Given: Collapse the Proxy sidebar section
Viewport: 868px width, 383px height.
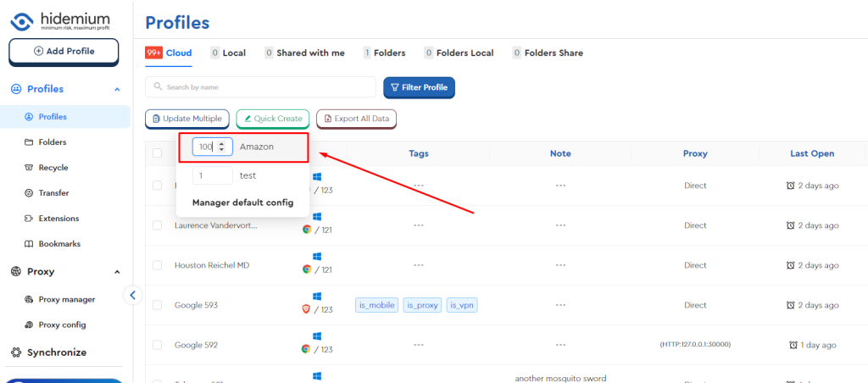Looking at the screenshot, I should tap(117, 272).
